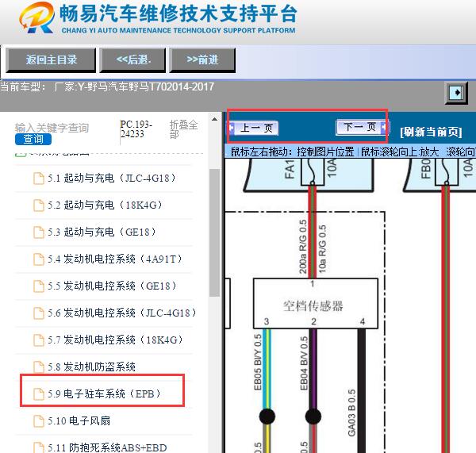476x453 pixels.
Task: Click document icon beside 5.4 entry
Action: click(39, 259)
